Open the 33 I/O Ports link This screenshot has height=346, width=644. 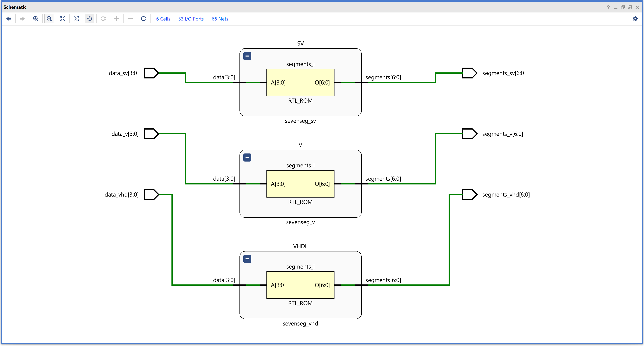[191, 19]
